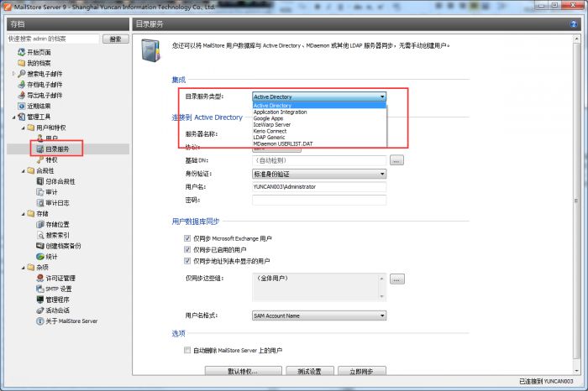Screen dimensions: 588x391
Task: Click the 管理工具 tools icon
Action: (x=21, y=117)
